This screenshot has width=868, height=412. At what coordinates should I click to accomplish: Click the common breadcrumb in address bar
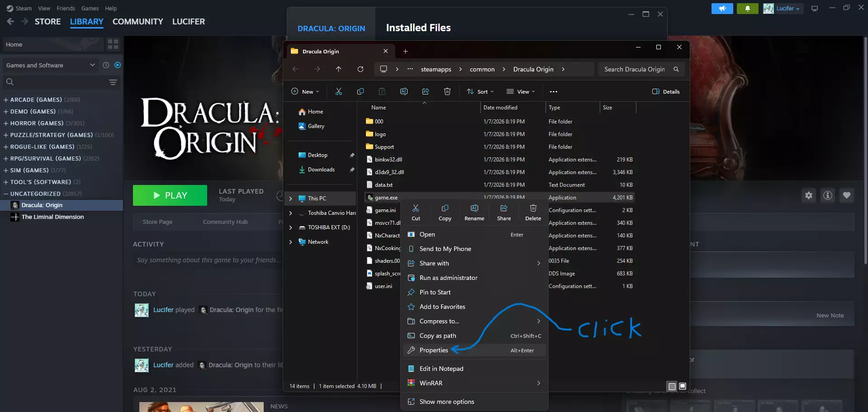point(482,69)
